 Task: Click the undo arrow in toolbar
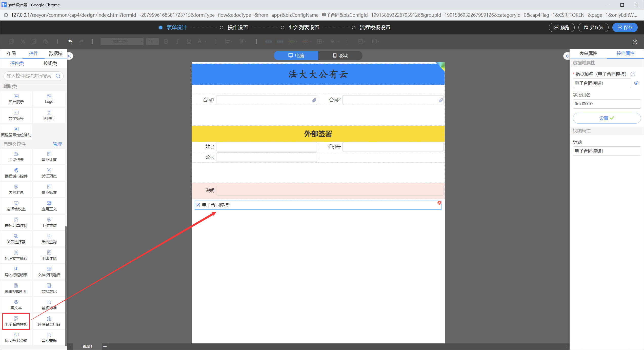point(70,41)
